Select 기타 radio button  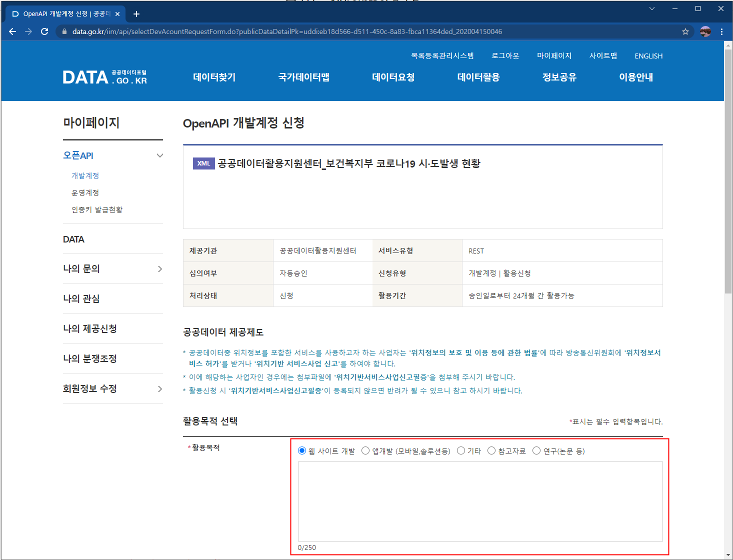(x=461, y=450)
